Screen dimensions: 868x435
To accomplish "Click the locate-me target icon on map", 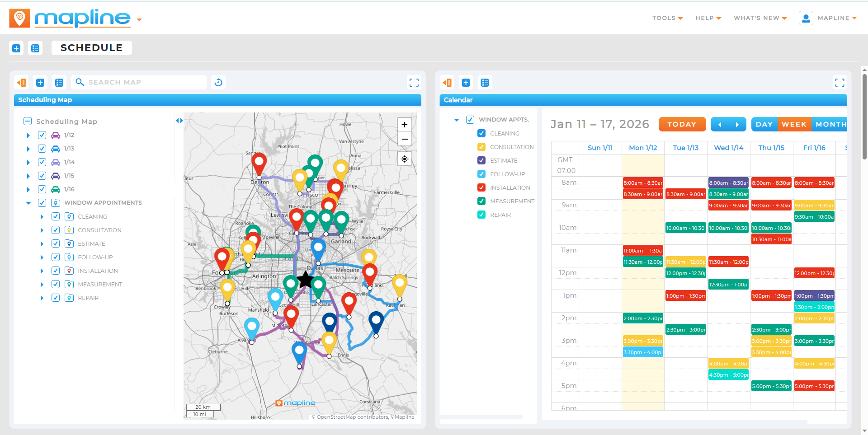I will point(404,159).
